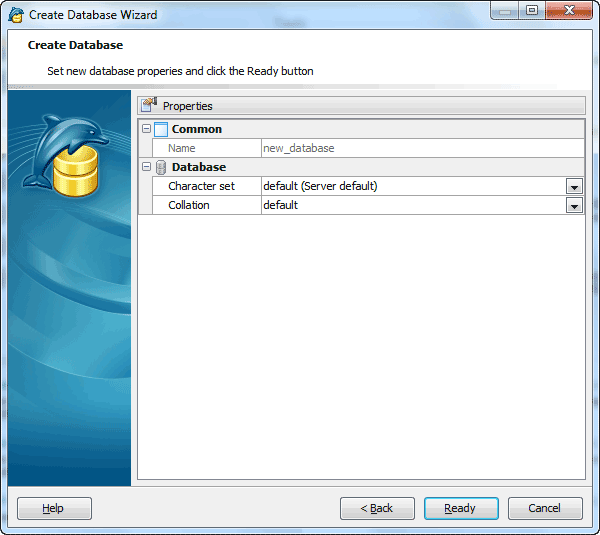Screen dimensions: 600x535
Task: Select the Collation value field
Action: pyautogui.click(x=410, y=205)
